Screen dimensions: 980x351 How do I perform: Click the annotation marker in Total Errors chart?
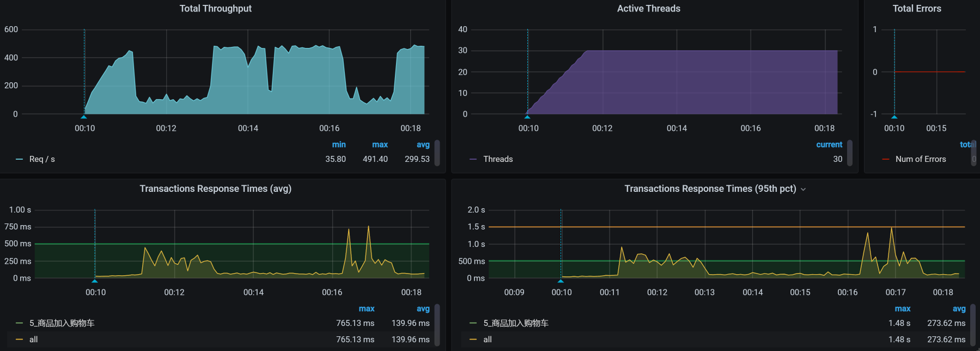[894, 117]
